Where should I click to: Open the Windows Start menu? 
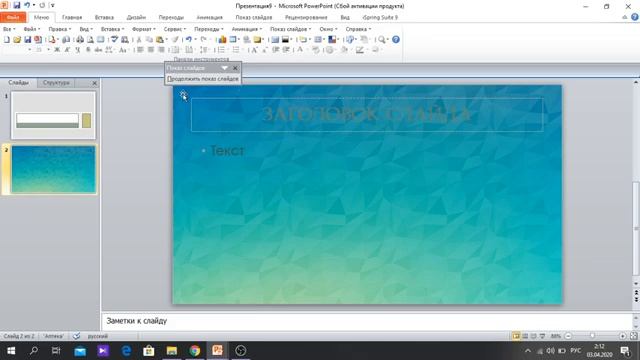[11, 351]
